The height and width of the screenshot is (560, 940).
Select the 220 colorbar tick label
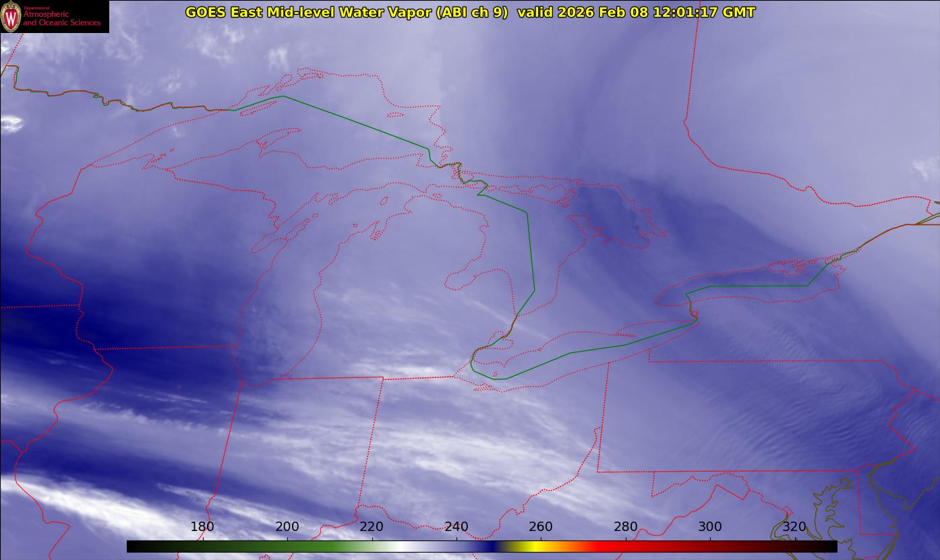click(x=372, y=526)
